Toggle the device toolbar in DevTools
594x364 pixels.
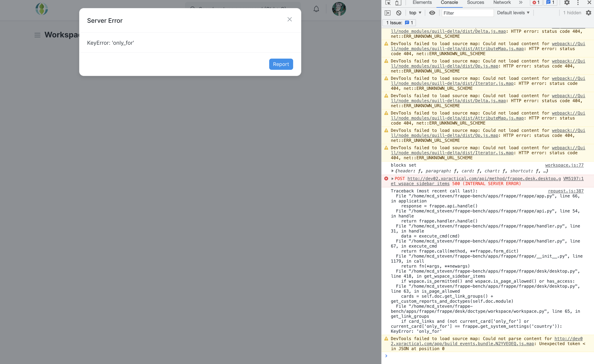click(x=398, y=3)
